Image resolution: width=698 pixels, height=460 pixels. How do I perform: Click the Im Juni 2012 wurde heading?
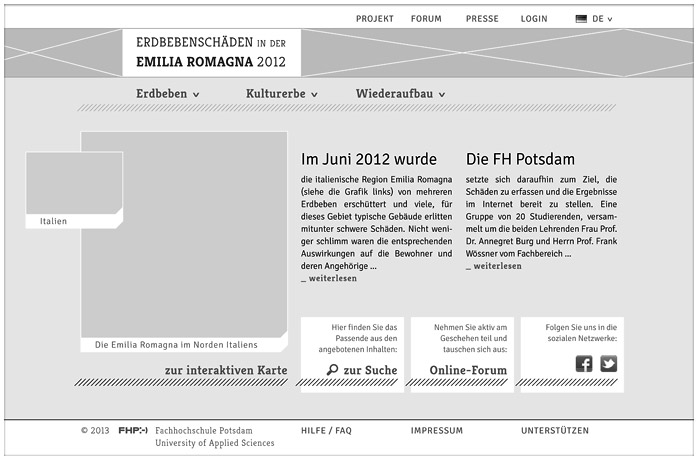(369, 159)
